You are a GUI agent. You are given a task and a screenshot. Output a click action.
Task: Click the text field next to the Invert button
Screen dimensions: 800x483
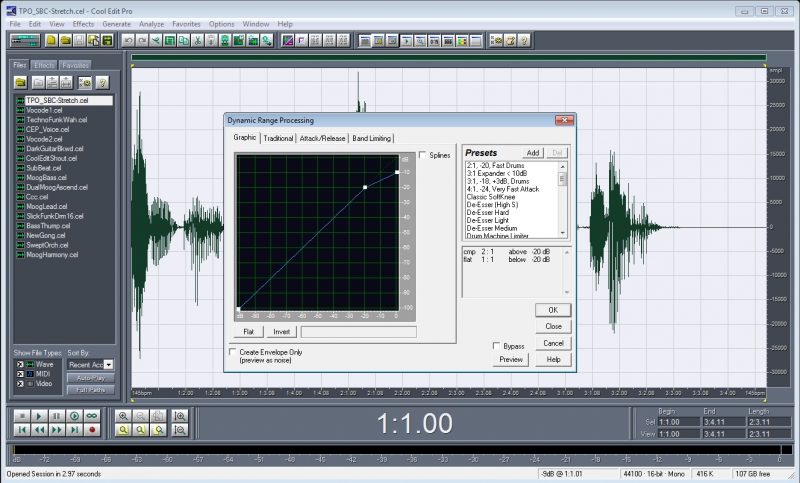pyautogui.click(x=359, y=332)
